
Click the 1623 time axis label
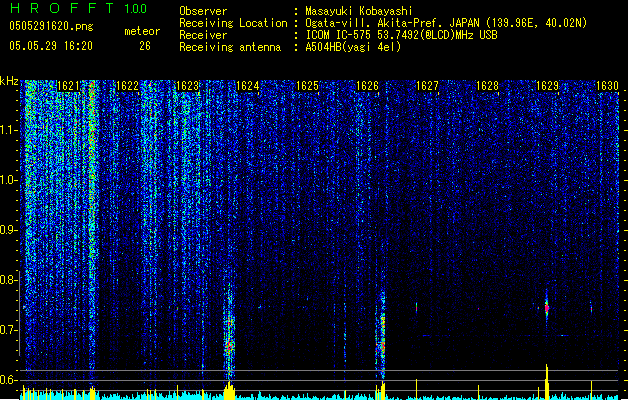(188, 86)
